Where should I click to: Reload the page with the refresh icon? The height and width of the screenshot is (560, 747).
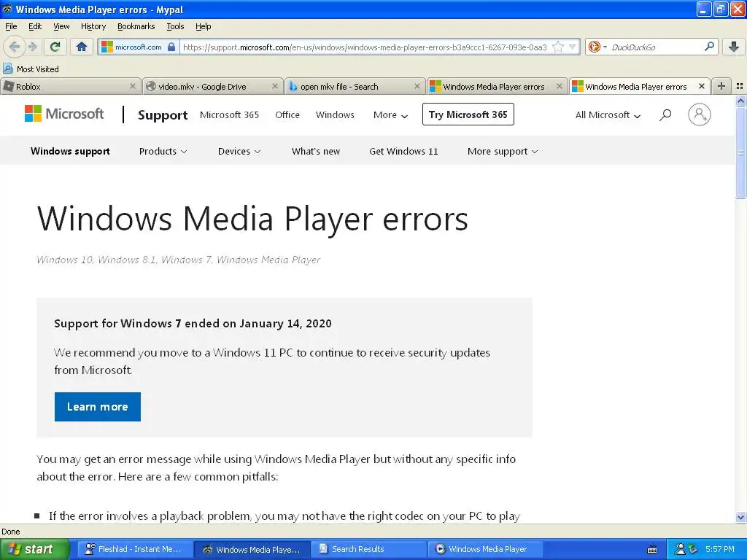[x=55, y=47]
